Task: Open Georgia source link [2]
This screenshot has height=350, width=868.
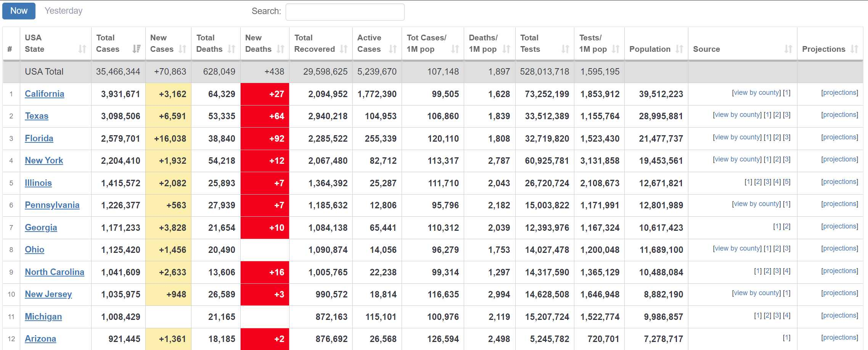Action: [x=787, y=226]
